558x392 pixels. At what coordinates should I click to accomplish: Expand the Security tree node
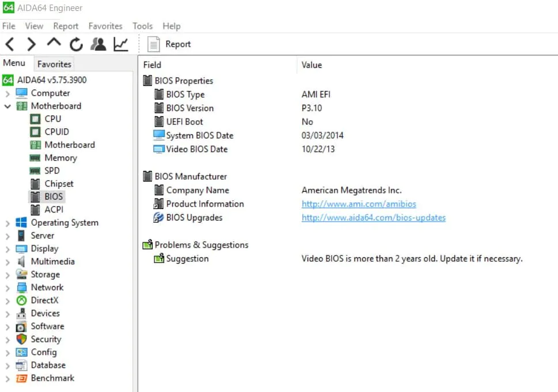(7, 340)
